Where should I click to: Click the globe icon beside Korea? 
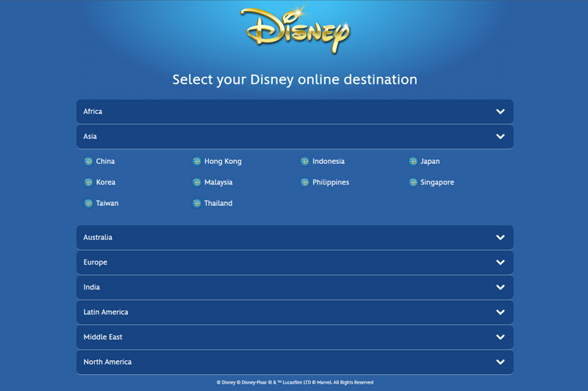coord(88,182)
